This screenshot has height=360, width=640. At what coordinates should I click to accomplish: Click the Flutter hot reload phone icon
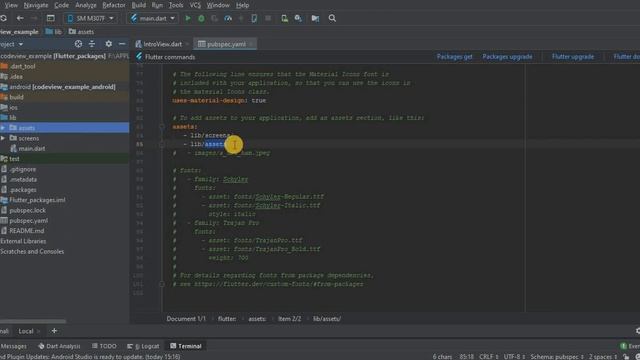(x=254, y=18)
